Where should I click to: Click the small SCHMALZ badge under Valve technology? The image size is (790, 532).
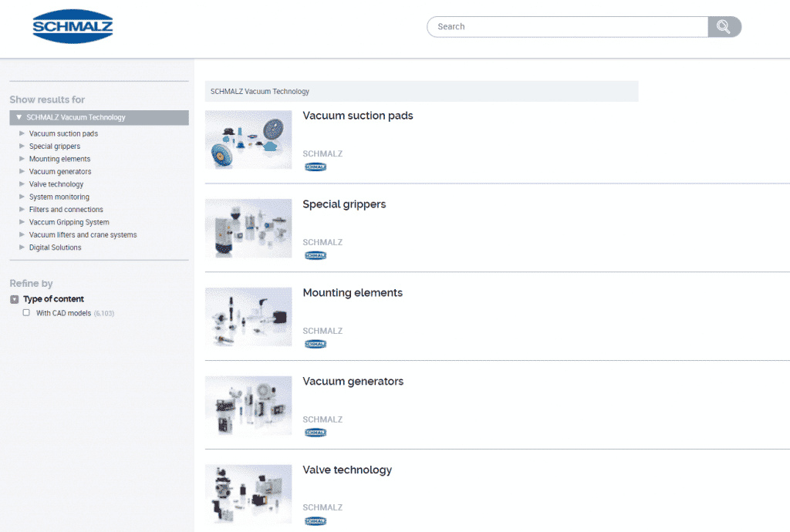coord(315,521)
